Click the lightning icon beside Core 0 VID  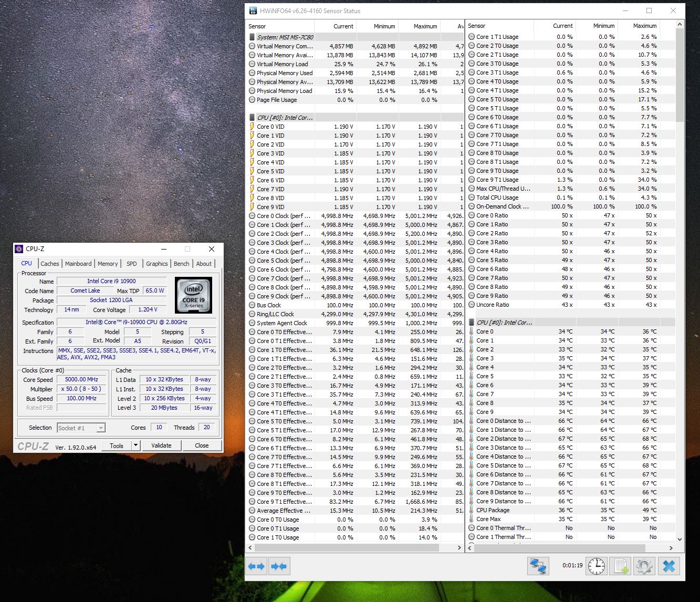coord(252,127)
